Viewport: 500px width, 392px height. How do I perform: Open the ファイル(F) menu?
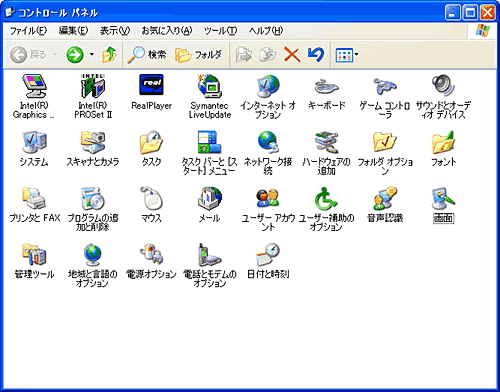pyautogui.click(x=28, y=31)
